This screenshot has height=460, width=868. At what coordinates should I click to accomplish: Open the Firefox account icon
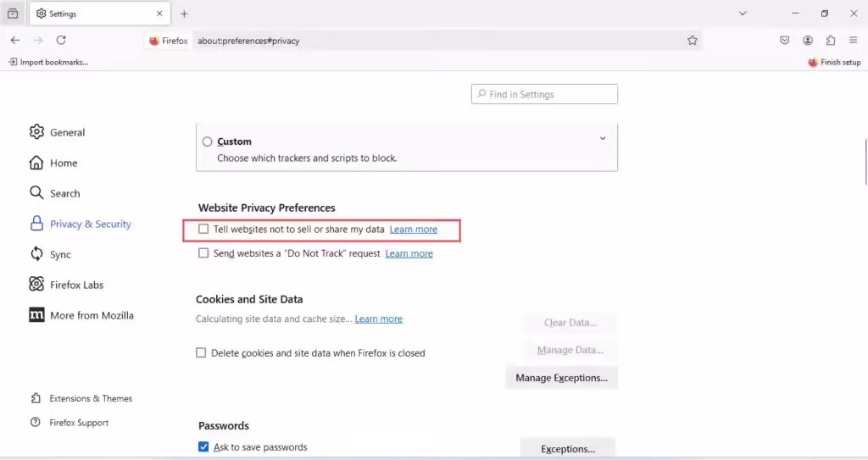click(x=808, y=41)
